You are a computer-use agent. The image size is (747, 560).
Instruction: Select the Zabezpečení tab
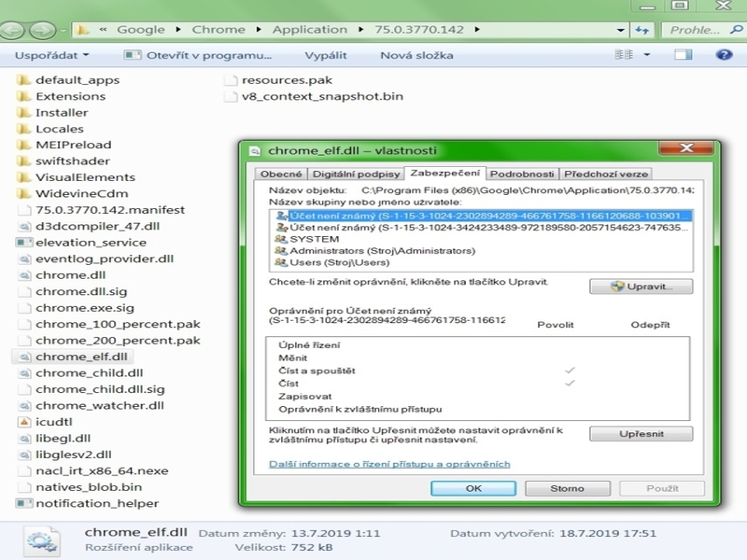445,173
